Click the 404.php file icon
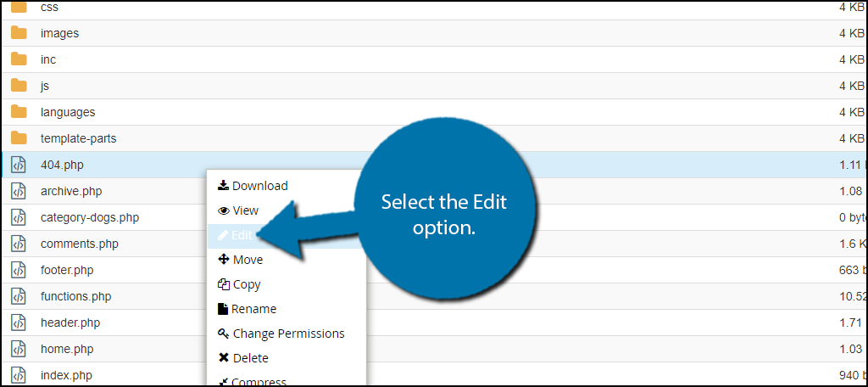Viewport: 868px width, 387px height. [x=19, y=165]
